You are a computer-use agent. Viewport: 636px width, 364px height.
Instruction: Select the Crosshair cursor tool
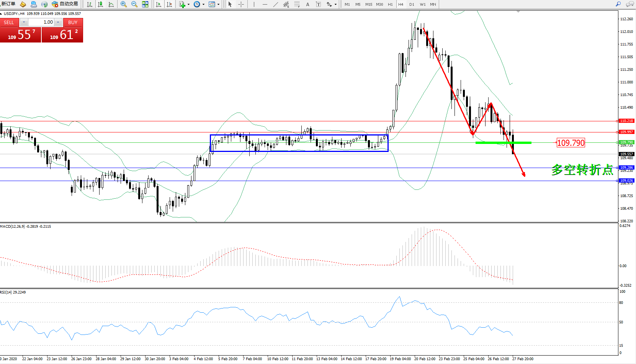(x=241, y=4)
